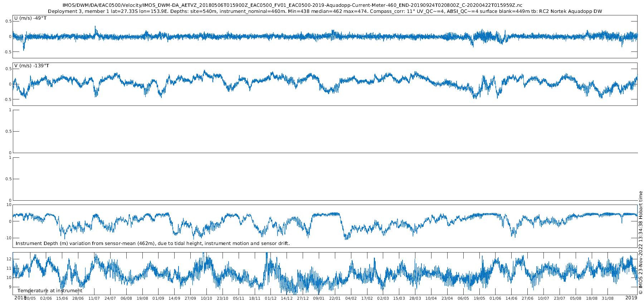This screenshot has height=304, width=644.
Task: Click the '17/02' date tick
Action: click(367, 299)
